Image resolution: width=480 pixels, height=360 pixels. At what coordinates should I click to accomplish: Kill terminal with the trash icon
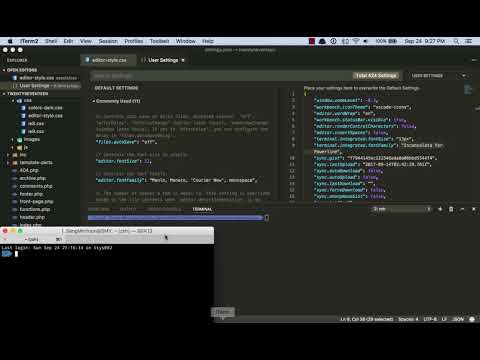[451, 209]
